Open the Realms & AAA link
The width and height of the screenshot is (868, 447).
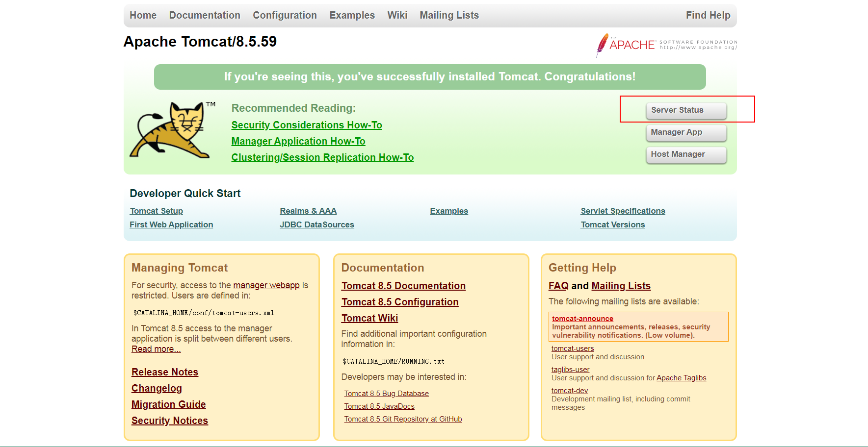[308, 211]
